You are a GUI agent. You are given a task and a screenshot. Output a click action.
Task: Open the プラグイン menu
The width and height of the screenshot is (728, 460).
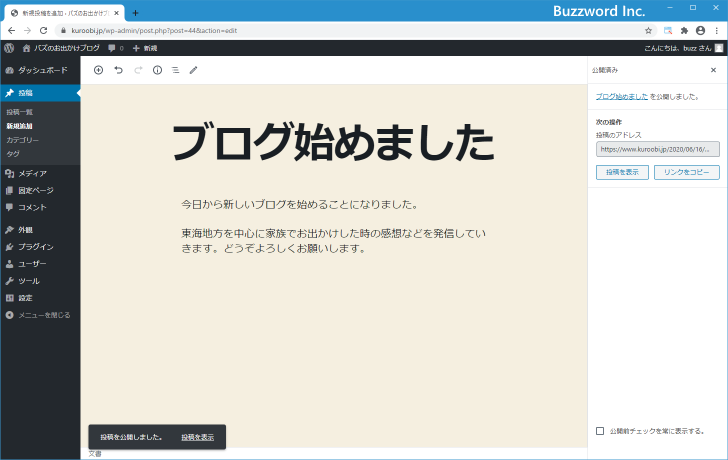click(40, 247)
